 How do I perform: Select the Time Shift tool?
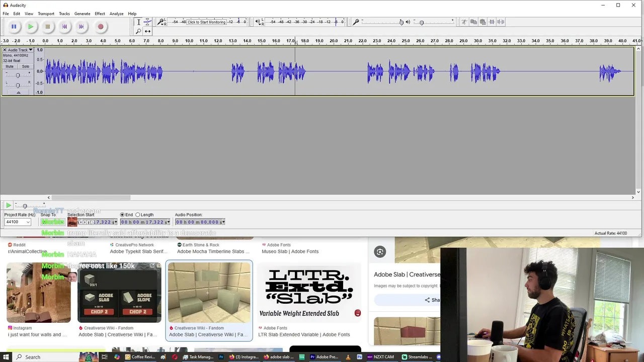pos(147,31)
